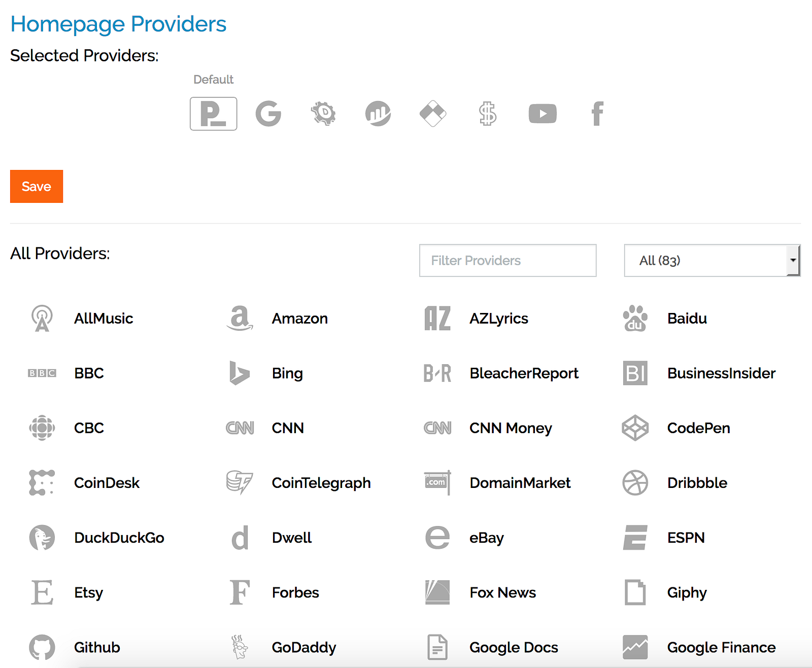Screen dimensions: 812x668
Task: Click the Google G selected provider icon
Action: click(x=268, y=113)
